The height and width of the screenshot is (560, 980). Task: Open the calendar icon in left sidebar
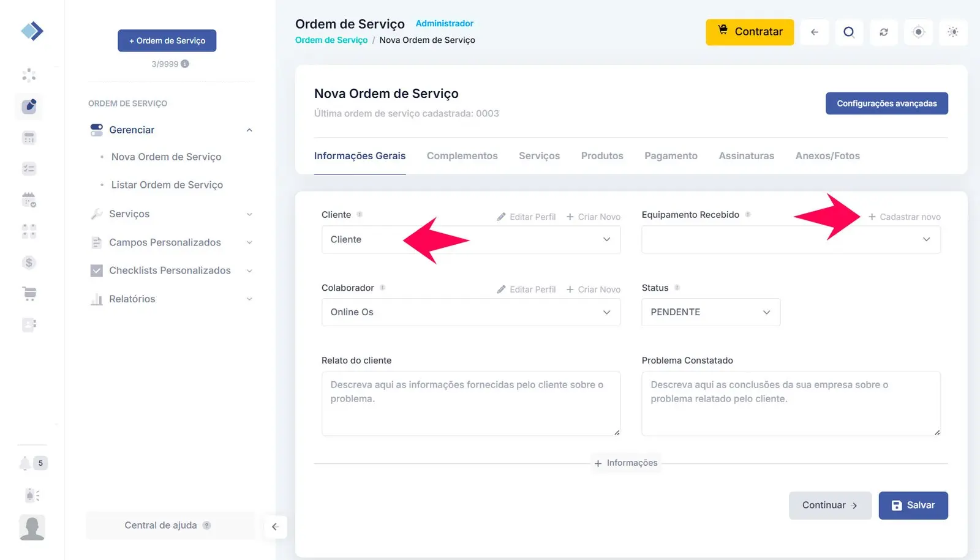[x=29, y=200]
